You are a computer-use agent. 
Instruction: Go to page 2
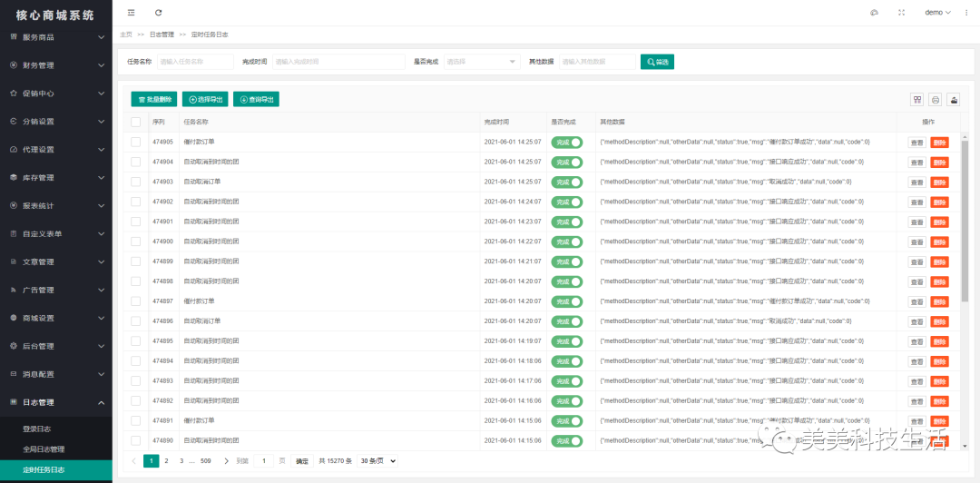[x=166, y=461]
